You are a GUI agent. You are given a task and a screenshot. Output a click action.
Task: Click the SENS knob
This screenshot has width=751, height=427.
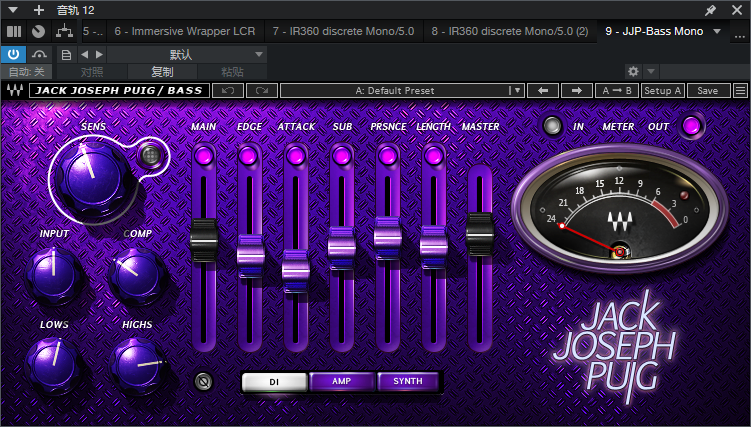91,178
